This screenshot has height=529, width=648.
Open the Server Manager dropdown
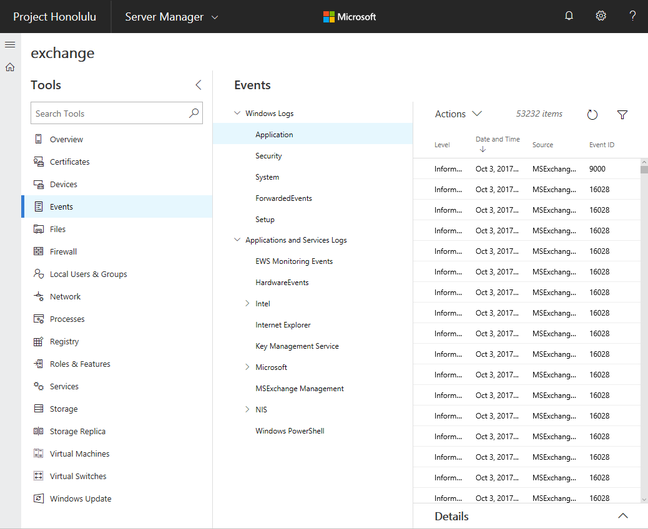(x=172, y=17)
